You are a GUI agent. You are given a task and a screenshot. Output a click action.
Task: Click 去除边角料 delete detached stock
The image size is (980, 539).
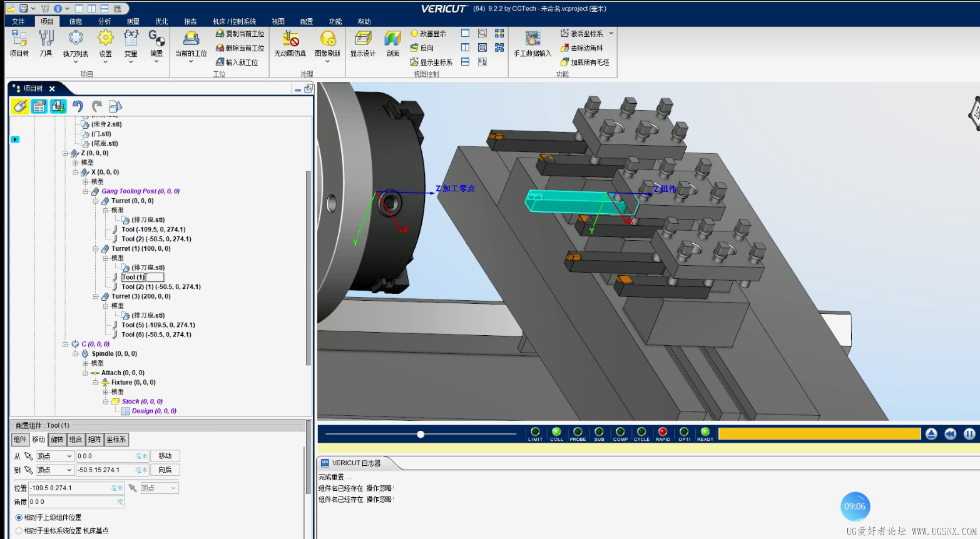tap(581, 48)
